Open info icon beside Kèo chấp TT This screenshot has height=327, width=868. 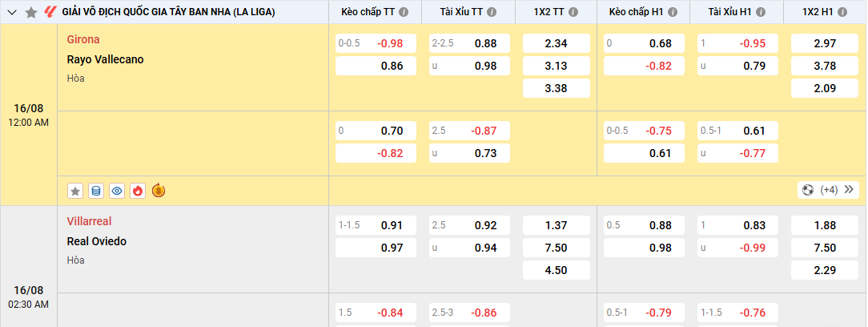404,12
